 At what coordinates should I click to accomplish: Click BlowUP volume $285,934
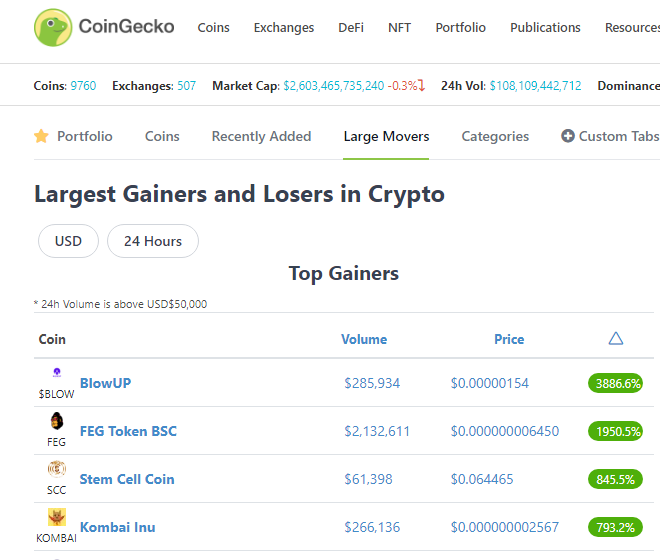[372, 383]
